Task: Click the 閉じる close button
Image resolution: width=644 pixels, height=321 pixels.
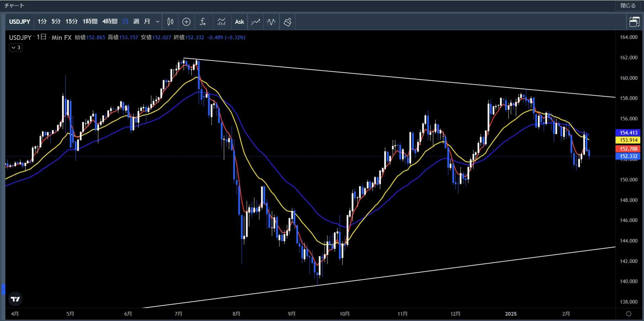Action: click(628, 6)
